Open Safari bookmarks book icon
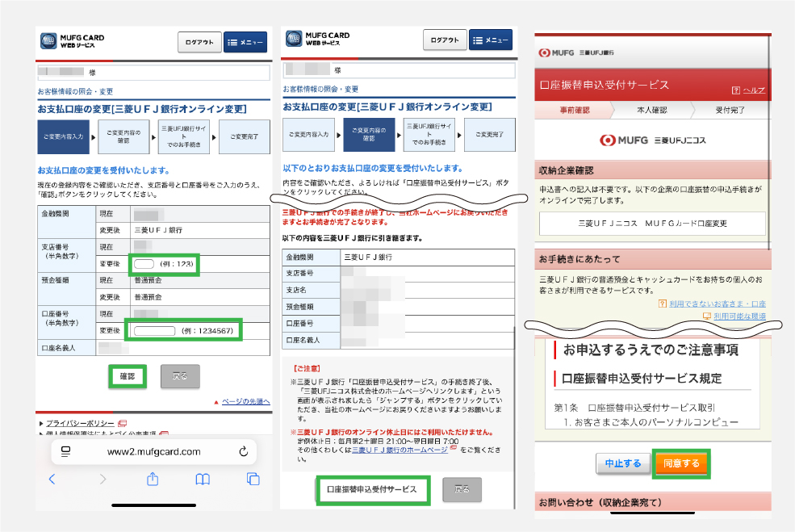 point(203,479)
